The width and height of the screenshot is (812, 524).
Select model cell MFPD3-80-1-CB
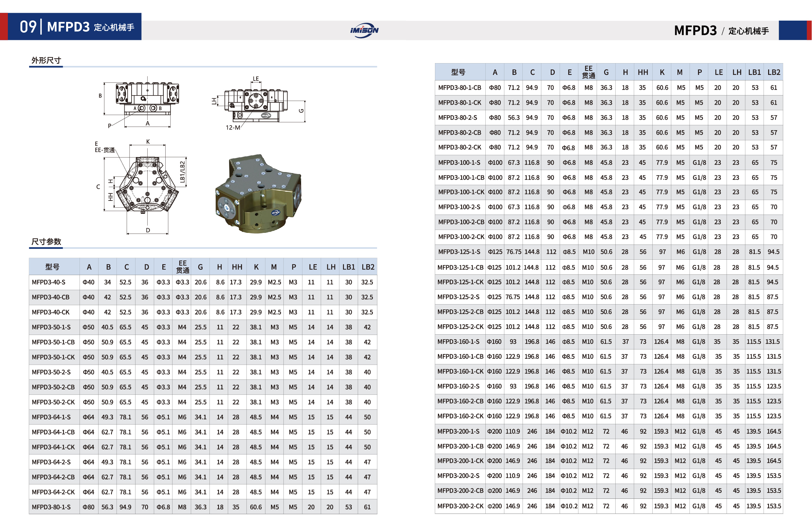tap(460, 87)
